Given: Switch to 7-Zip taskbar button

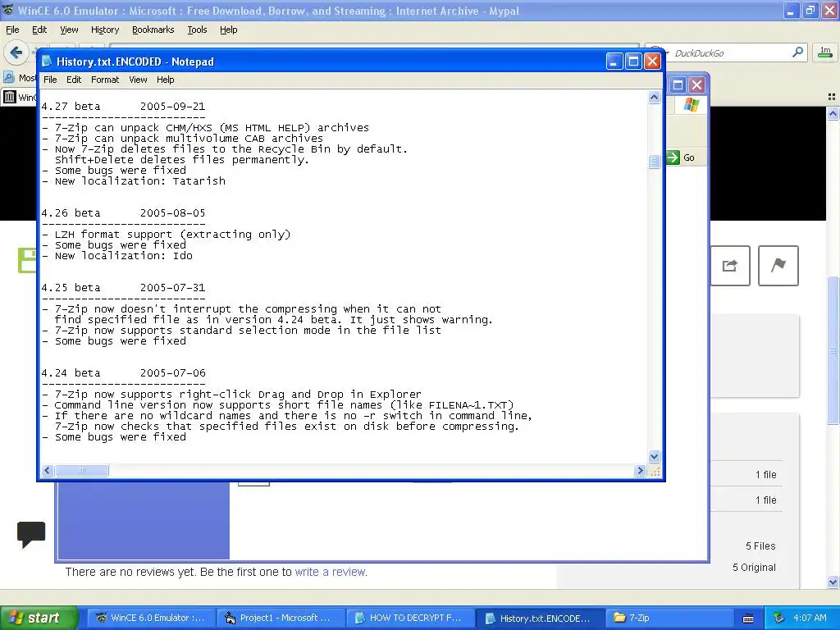Looking at the screenshot, I should click(x=668, y=618).
